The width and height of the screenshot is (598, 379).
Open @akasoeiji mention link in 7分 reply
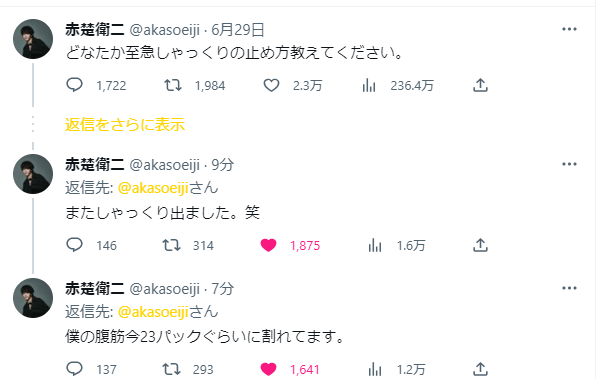(x=153, y=312)
